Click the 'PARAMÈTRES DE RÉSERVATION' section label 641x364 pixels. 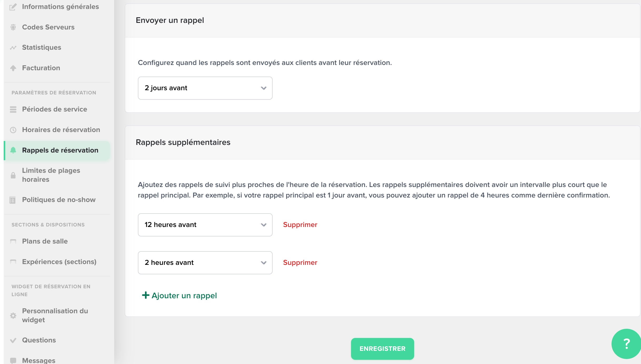54,93
